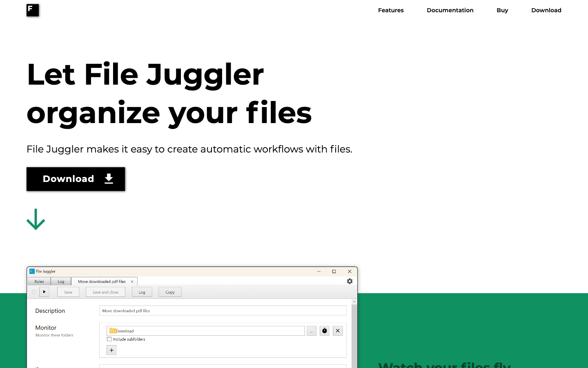
Task: Select Features in the navigation
Action: (391, 10)
